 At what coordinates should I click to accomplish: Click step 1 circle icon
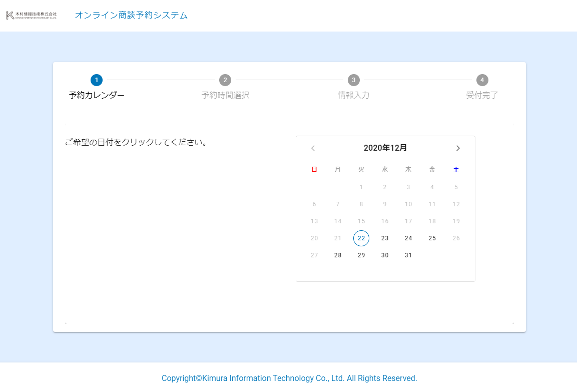click(x=97, y=80)
